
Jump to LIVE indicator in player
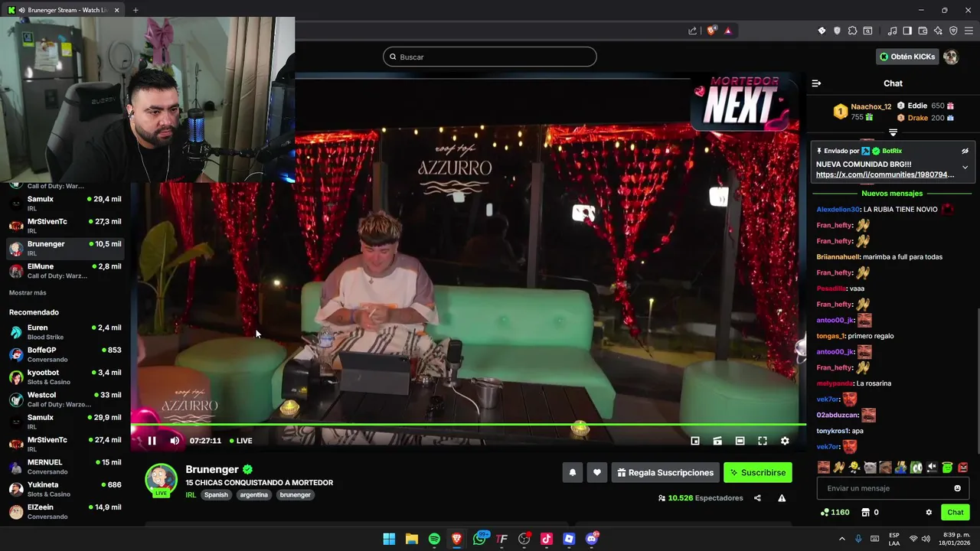coord(240,441)
